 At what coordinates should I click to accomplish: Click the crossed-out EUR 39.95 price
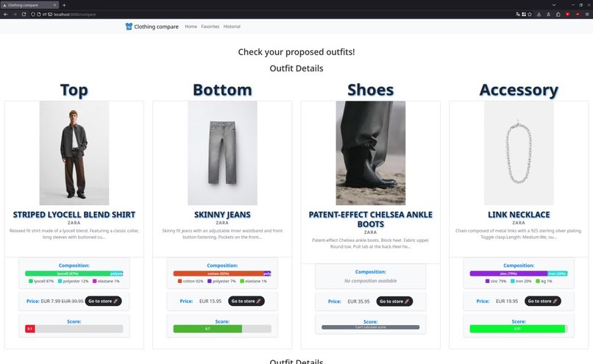(72, 301)
